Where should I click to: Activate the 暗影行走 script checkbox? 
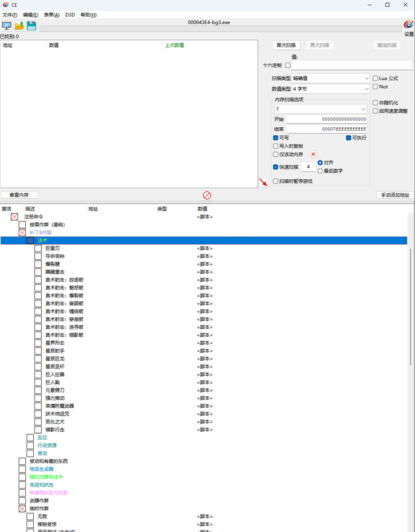pyautogui.click(x=38, y=429)
